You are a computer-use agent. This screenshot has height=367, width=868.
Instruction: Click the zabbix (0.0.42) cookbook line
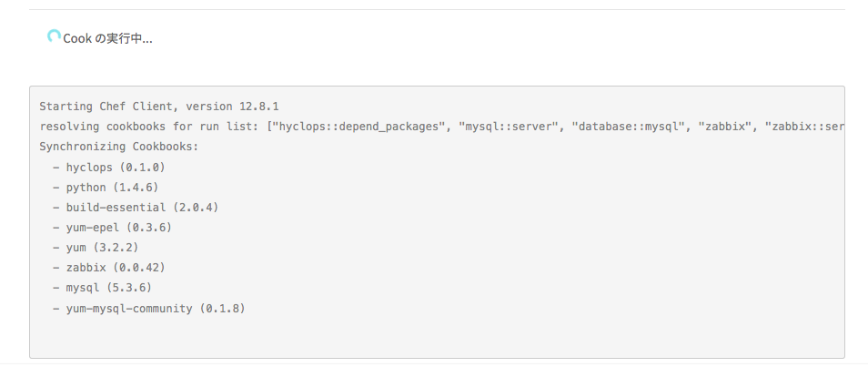point(109,268)
